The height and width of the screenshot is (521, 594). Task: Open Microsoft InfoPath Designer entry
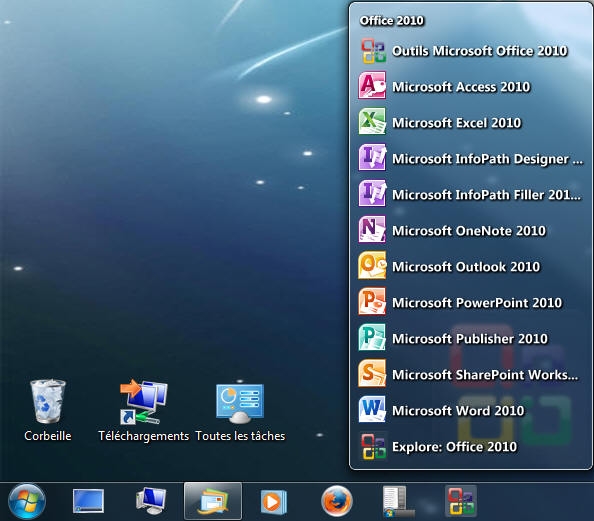pos(471,158)
